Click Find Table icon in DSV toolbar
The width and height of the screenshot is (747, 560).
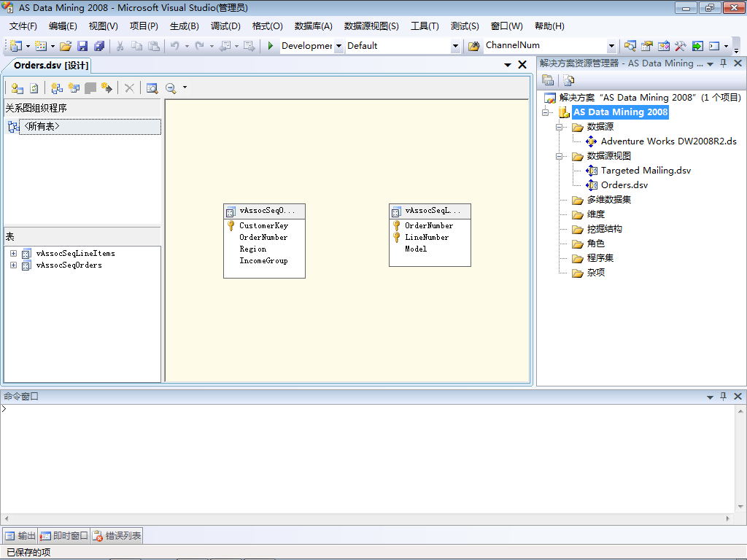[x=152, y=88]
